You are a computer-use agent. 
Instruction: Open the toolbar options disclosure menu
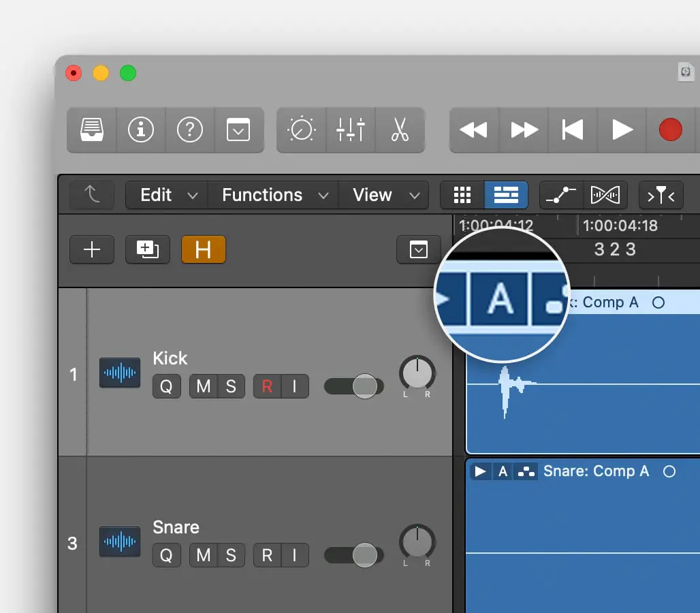238,129
